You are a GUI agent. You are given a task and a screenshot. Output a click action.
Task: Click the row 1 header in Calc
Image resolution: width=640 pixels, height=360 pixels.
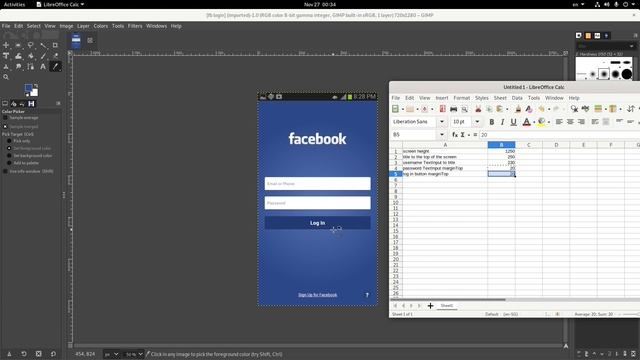[x=396, y=151]
